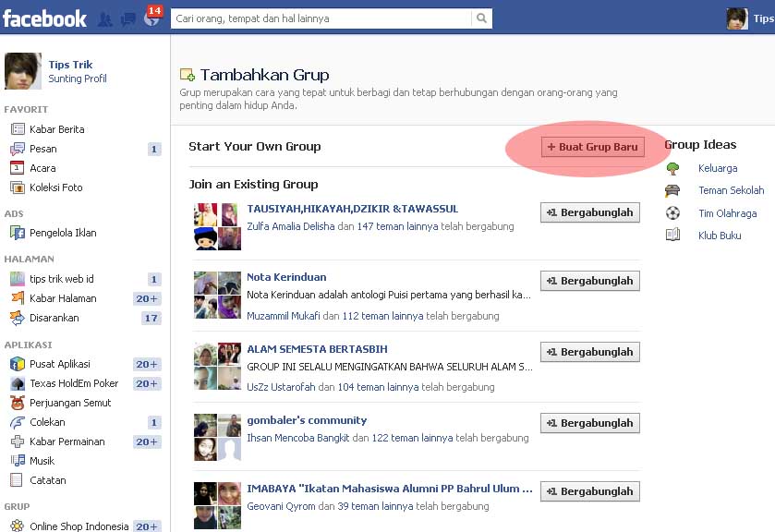This screenshot has height=532, width=775.
Task: Click the Muzammil Mukafi name link
Action: [x=284, y=316]
